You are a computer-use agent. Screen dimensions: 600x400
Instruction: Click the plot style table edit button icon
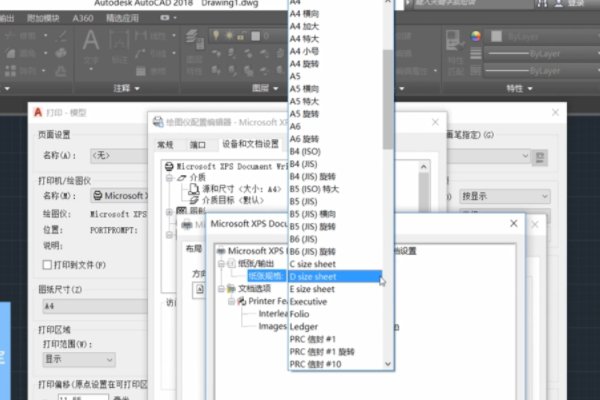tap(540, 157)
